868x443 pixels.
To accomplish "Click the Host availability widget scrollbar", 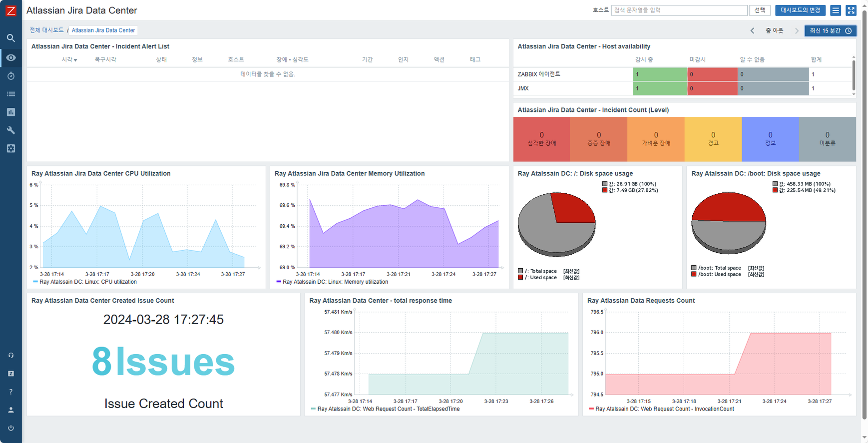I will (854, 75).
